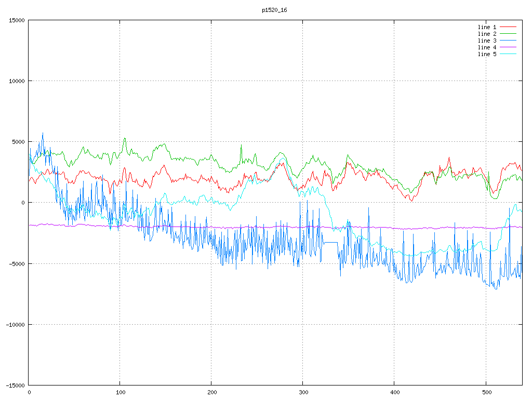The width and height of the screenshot is (532, 399).
Task: Click the purple legend sample for line 4
Action: coord(508,47)
